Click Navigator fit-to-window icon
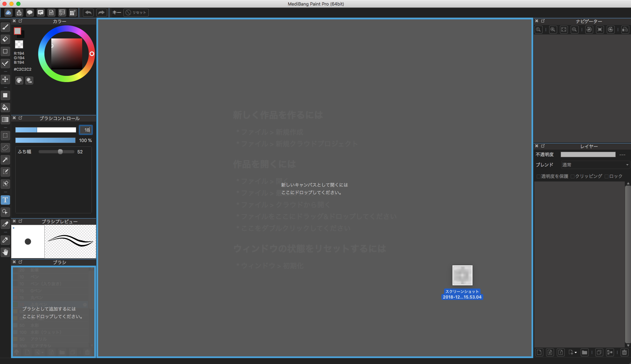The width and height of the screenshot is (631, 364). coord(564,30)
